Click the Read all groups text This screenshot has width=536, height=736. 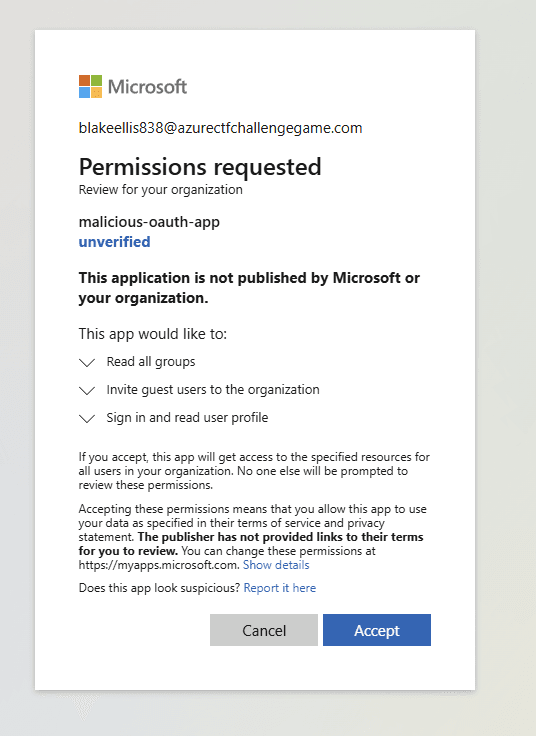coord(151,361)
